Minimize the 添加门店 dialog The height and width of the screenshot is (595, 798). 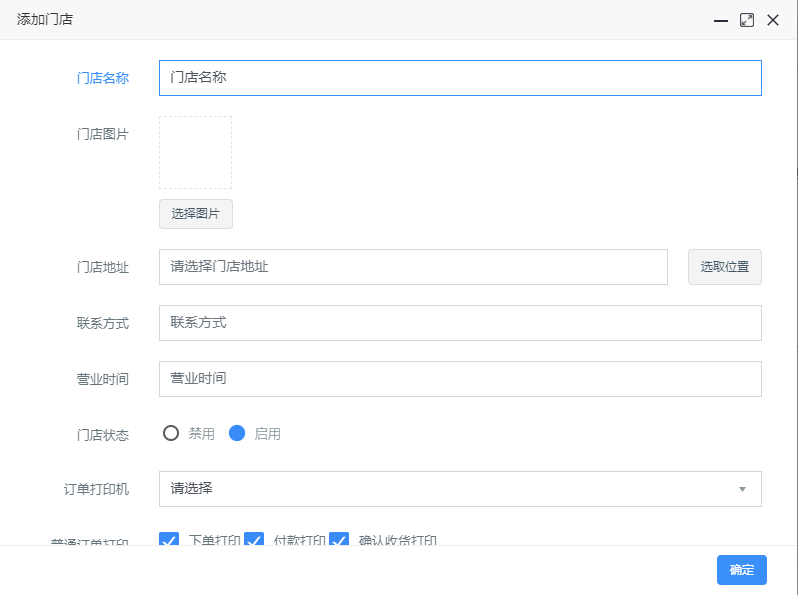click(x=720, y=20)
